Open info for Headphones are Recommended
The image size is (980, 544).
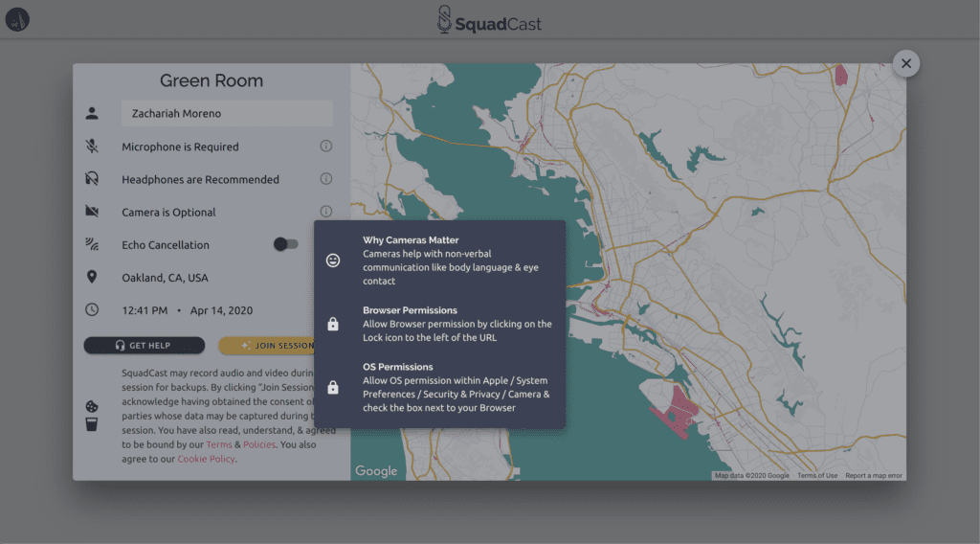tap(325, 179)
